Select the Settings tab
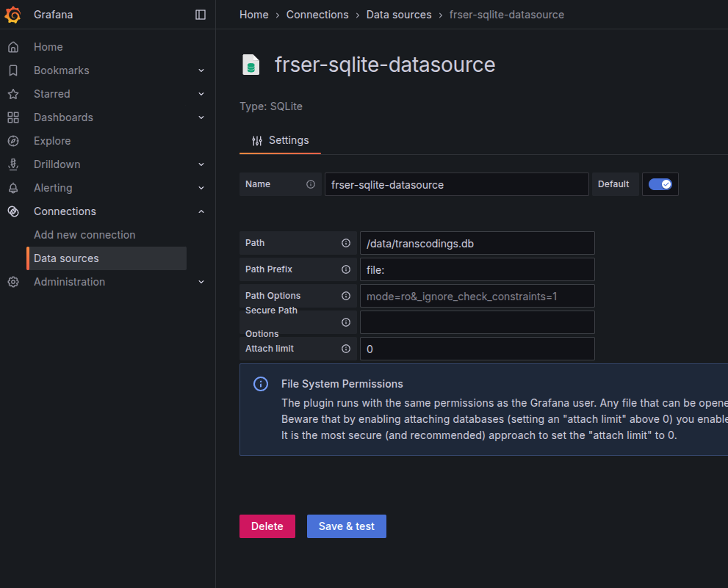This screenshot has height=588, width=728. pyautogui.click(x=280, y=141)
